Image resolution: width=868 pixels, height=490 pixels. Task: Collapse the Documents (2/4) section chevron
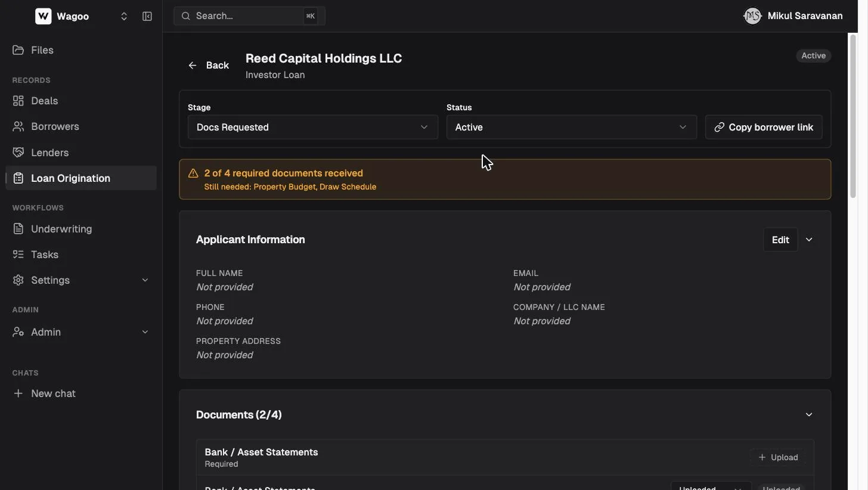pos(809,415)
